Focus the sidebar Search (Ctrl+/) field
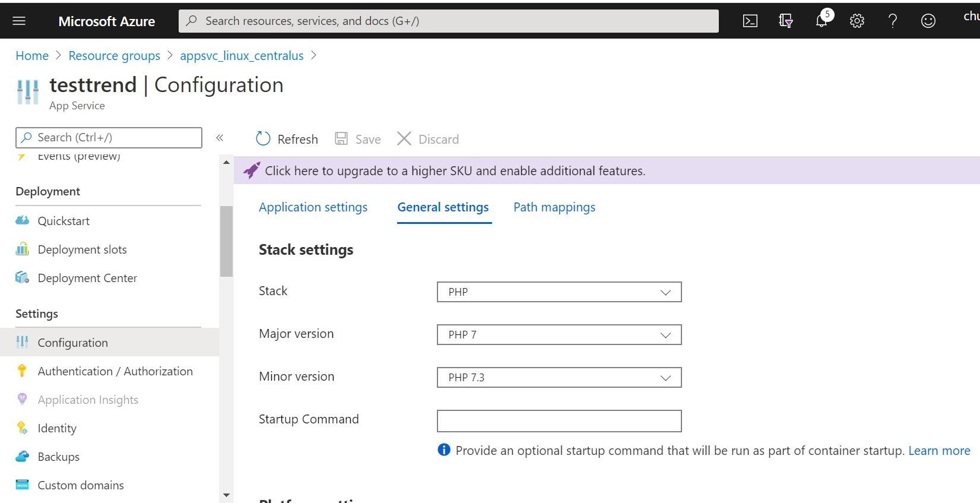 coord(109,137)
